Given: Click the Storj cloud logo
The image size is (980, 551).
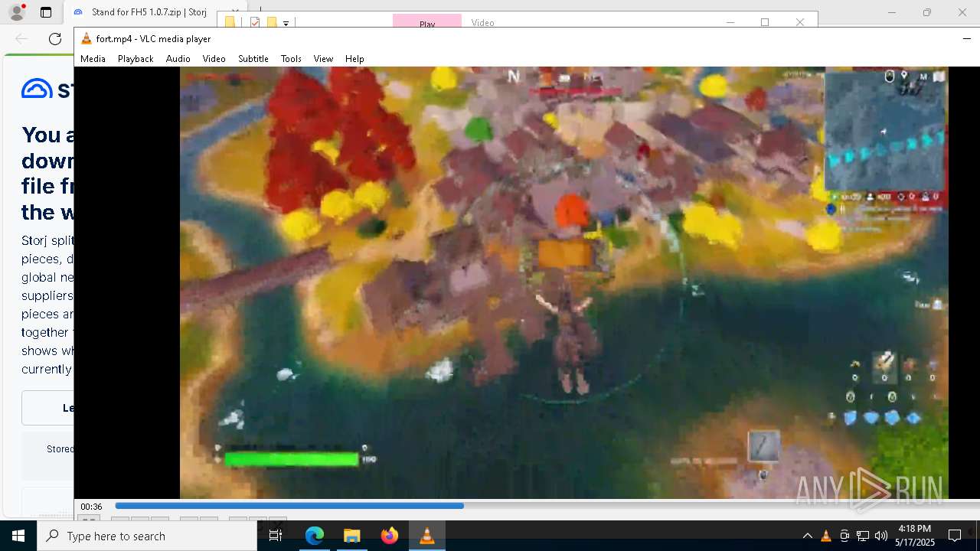Looking at the screenshot, I should click(x=37, y=89).
